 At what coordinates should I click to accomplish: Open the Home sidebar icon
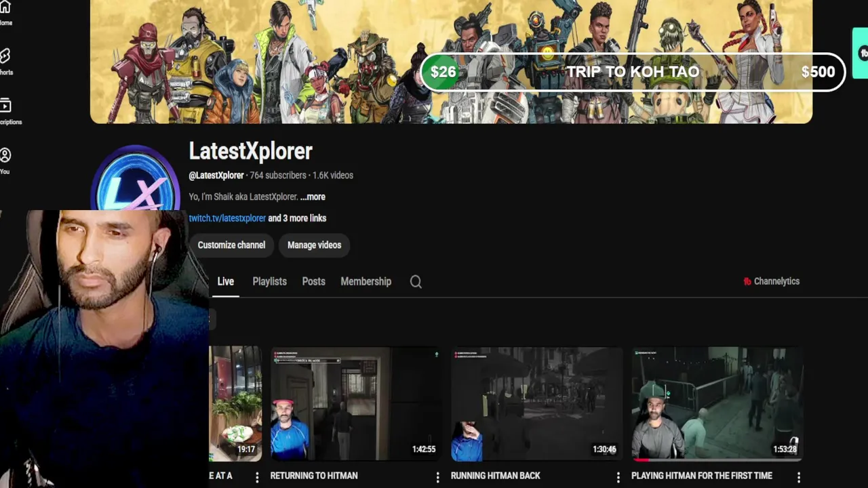click(5, 8)
